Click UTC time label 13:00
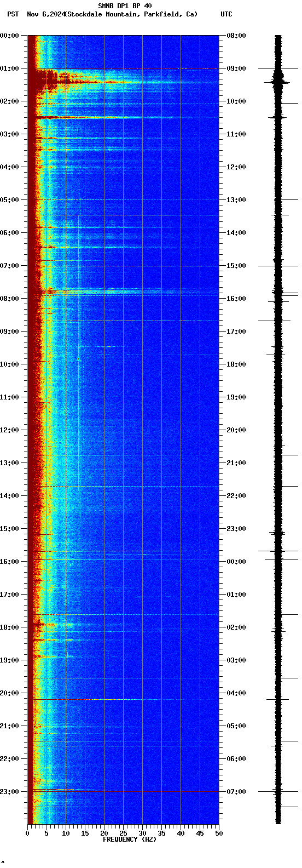Screen dimensions: 302x868 point(236,200)
